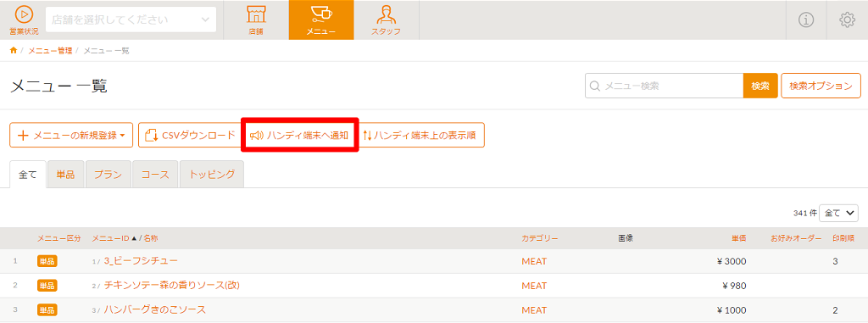Viewport: 868px width, 323px height.
Task: Open the 全て items-per-page dropdown
Action: coord(838,213)
